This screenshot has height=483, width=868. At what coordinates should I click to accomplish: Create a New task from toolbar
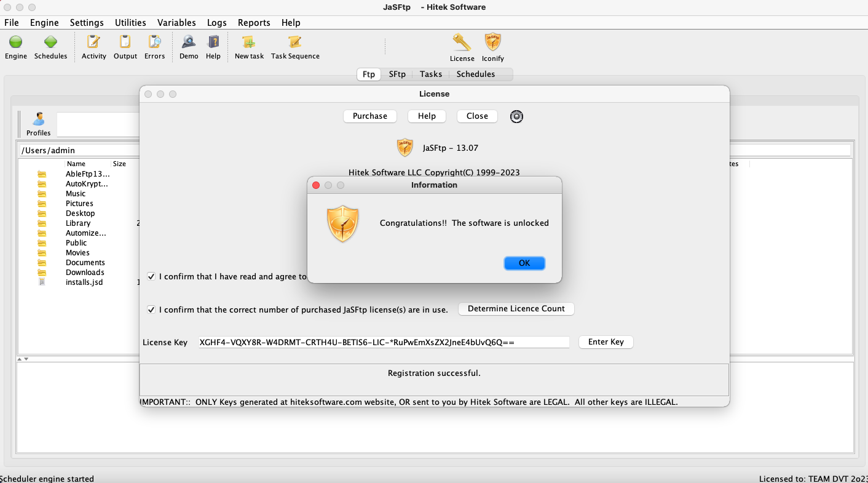(249, 42)
